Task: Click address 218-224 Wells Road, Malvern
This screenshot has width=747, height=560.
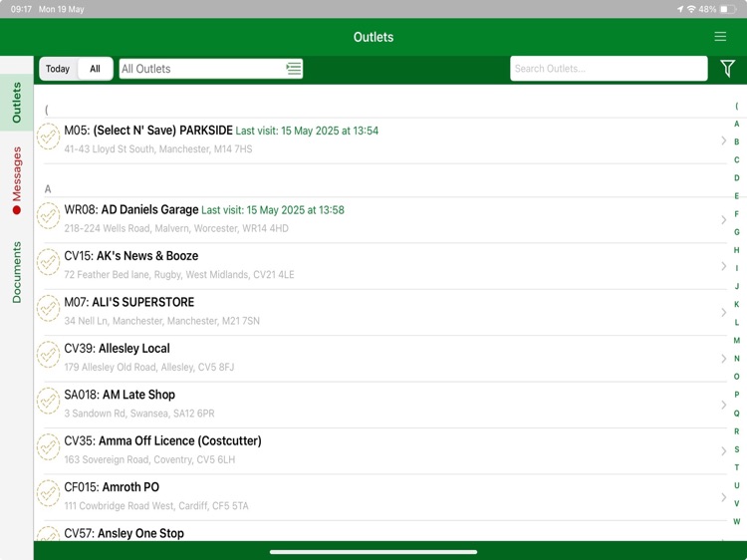Action: click(176, 229)
